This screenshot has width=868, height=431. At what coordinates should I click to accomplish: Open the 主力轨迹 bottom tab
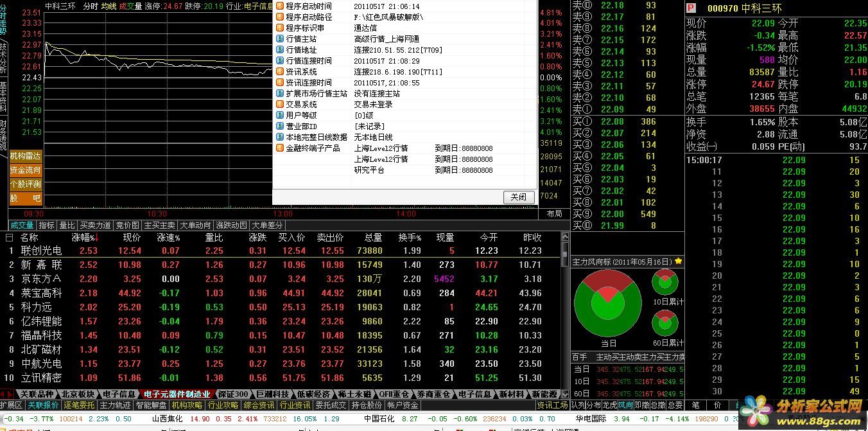[115, 405]
